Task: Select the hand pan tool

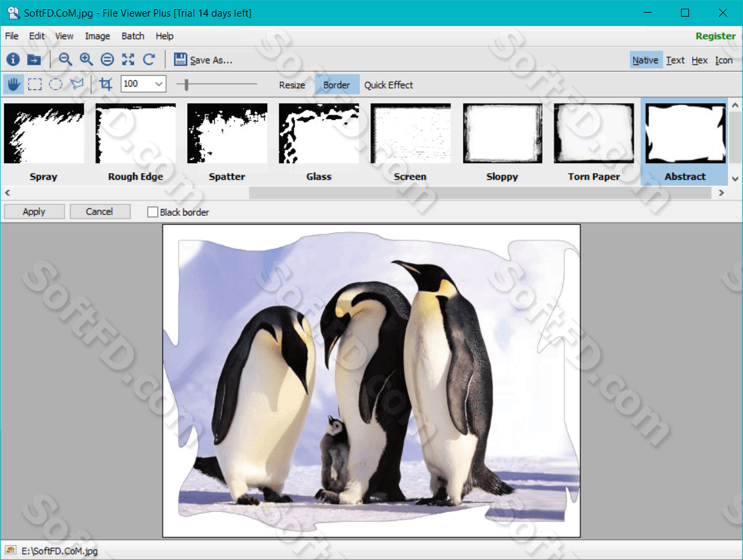Action: [x=13, y=85]
